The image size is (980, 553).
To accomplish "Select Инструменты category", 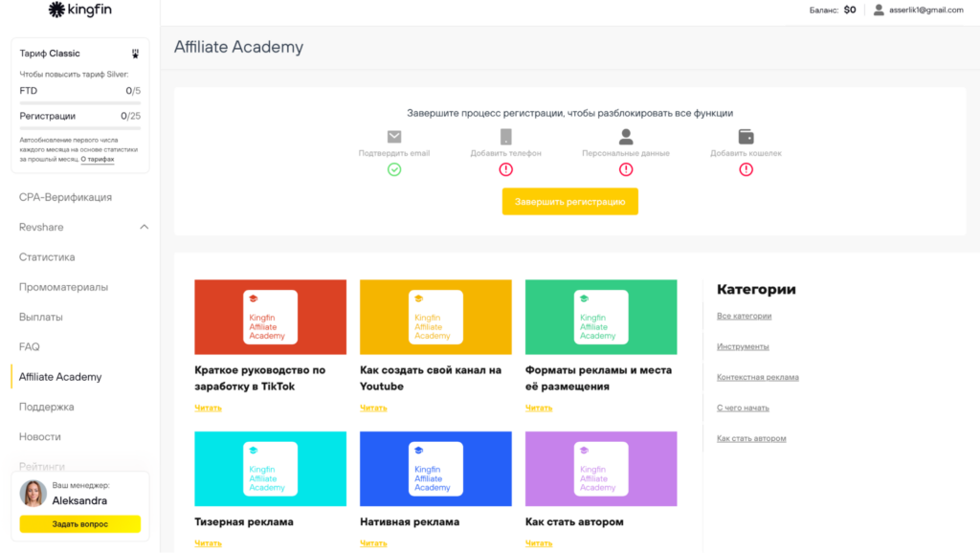I will pyautogui.click(x=743, y=346).
